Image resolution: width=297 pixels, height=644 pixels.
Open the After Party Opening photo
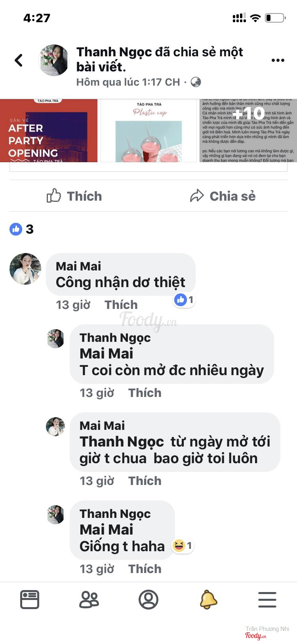pyautogui.click(x=49, y=130)
